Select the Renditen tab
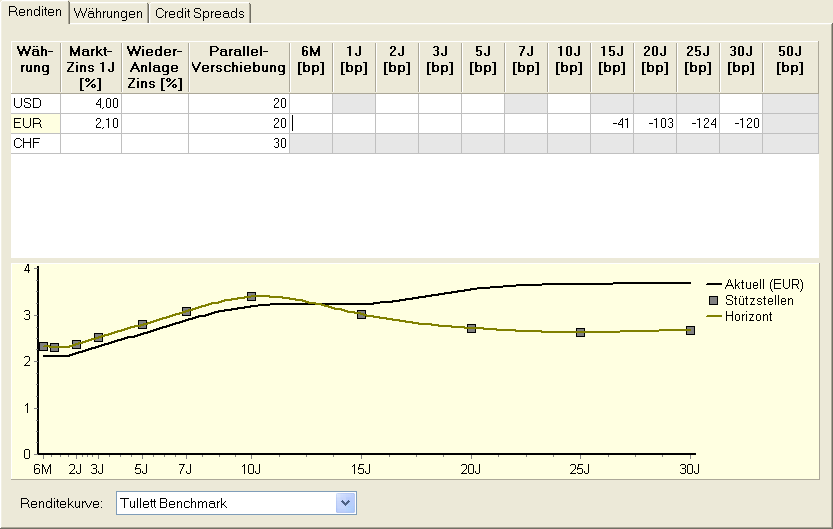Viewport: 833px width, 529px height. point(35,12)
